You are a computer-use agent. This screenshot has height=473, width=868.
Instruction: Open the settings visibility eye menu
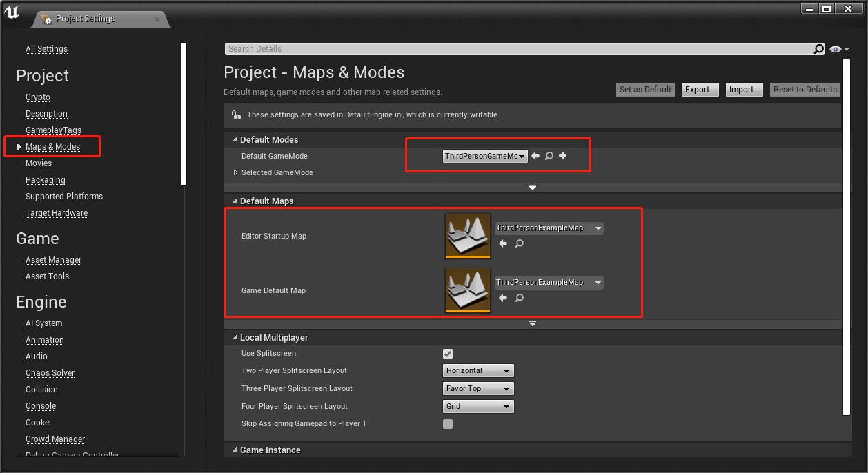tap(835, 48)
